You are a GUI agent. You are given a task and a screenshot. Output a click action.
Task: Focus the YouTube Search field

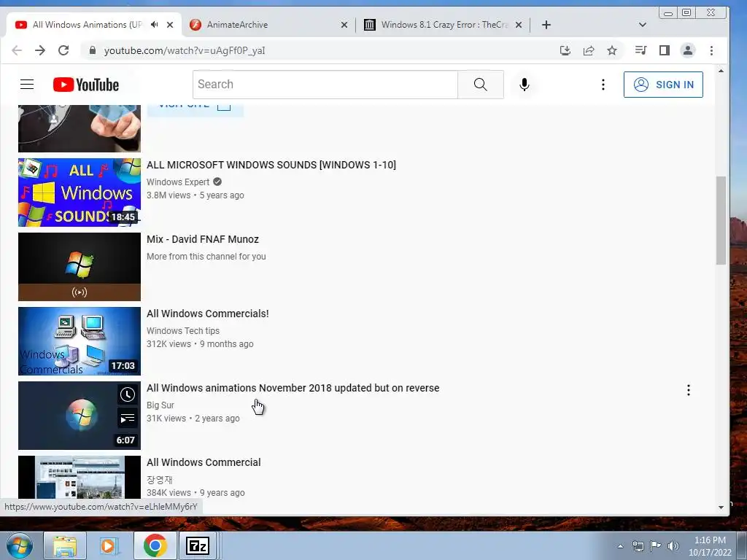click(325, 85)
